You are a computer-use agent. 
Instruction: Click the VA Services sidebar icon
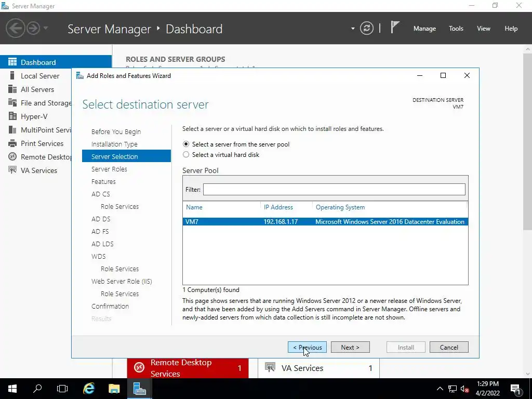pyautogui.click(x=12, y=170)
